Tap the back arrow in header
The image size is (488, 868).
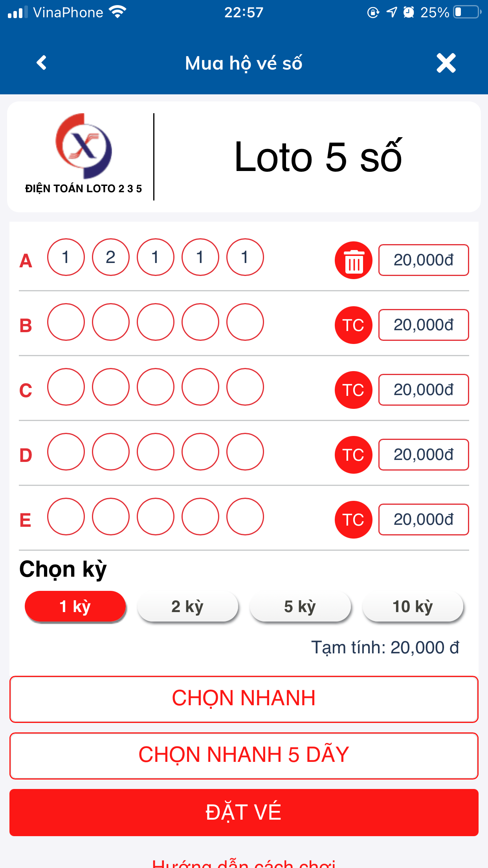pos(42,63)
